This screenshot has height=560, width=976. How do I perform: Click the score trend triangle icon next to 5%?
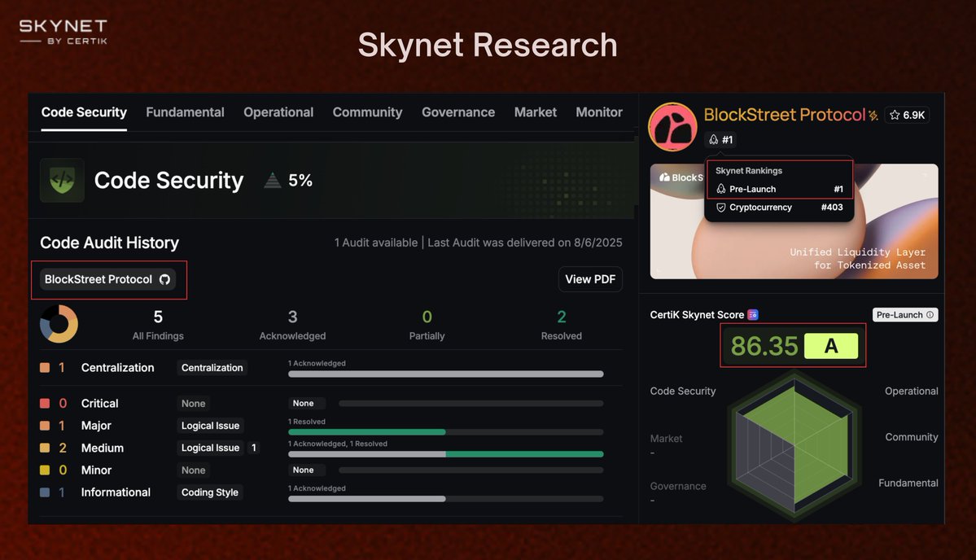click(272, 181)
